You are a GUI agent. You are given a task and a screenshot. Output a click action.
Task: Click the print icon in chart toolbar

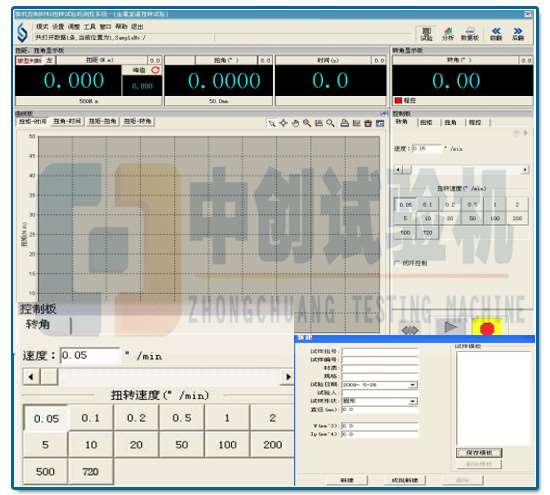coord(344,123)
